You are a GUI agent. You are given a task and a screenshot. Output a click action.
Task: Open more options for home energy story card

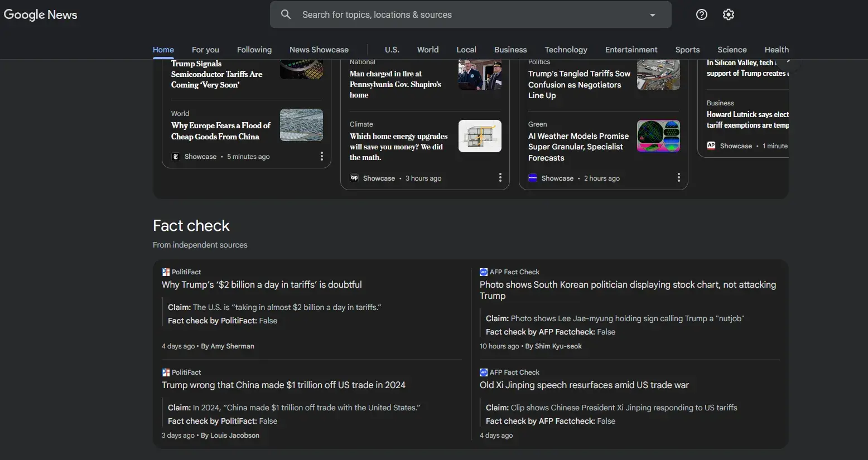500,178
